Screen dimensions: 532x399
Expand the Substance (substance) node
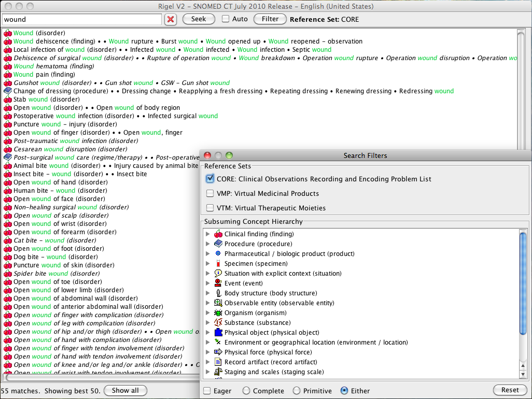207,322
